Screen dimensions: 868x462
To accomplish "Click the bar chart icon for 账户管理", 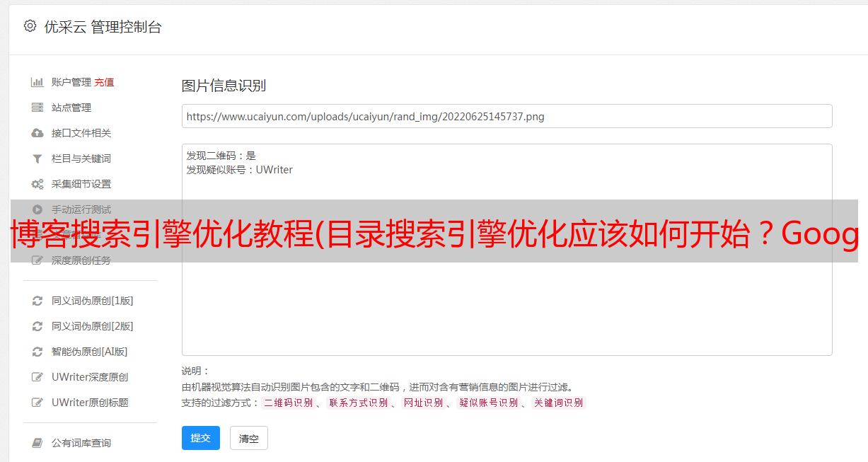I will (37, 82).
